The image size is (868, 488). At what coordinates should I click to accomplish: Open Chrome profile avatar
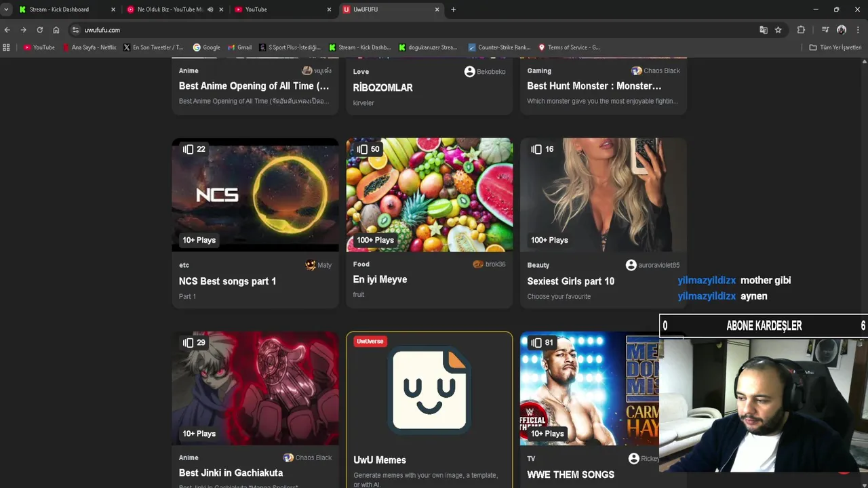coord(842,30)
